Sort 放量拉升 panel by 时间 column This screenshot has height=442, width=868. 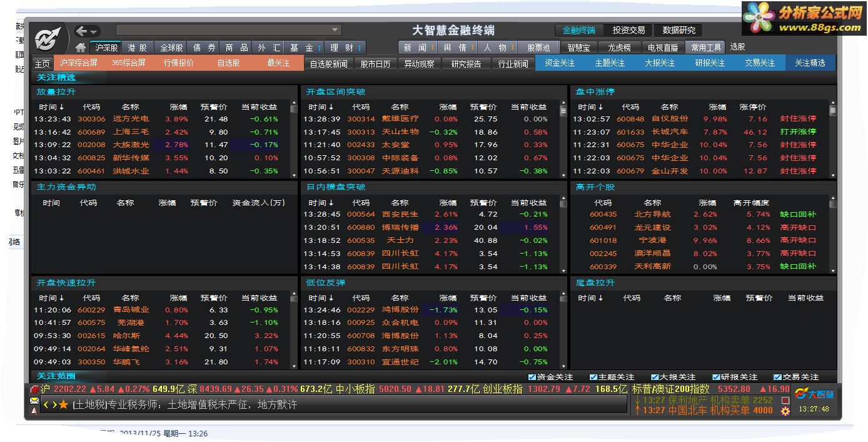click(51, 107)
